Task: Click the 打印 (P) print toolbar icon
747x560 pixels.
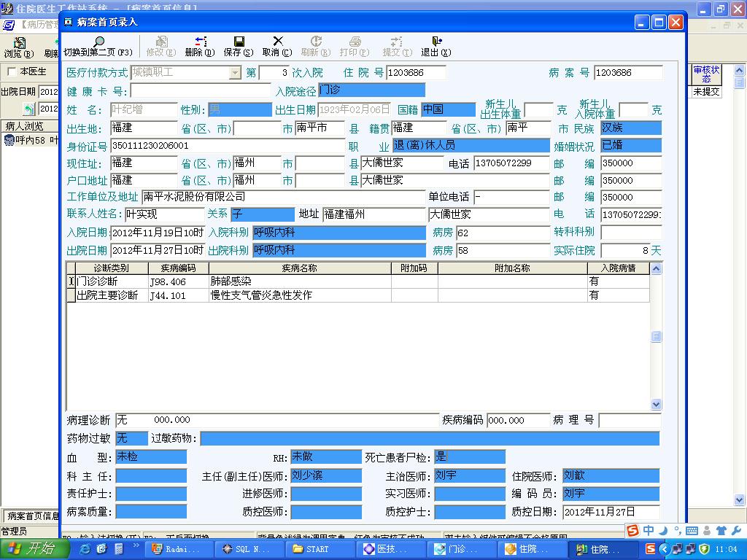Action: tap(355, 46)
